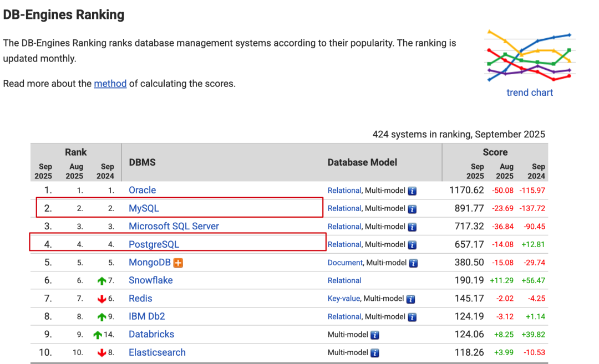Click the info icon in Elasticsearch's row
The height and width of the screenshot is (364, 599).
click(x=375, y=353)
